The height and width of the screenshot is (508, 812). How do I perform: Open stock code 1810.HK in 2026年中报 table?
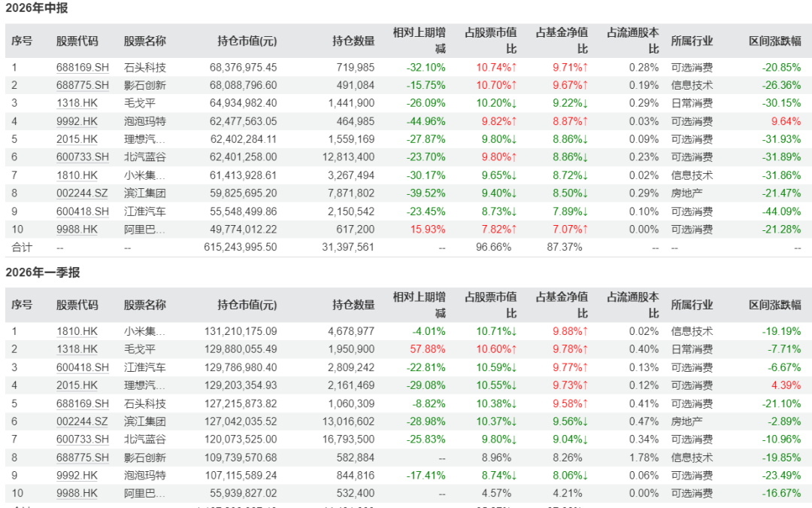(x=77, y=175)
